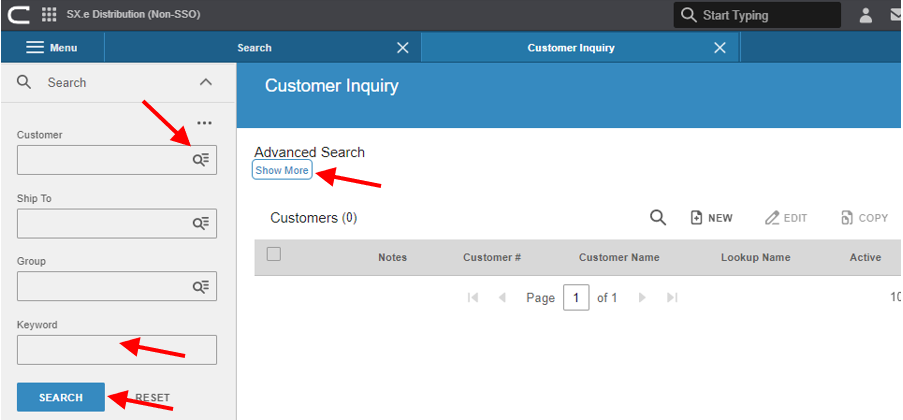Switch to the Customer Inquiry tab
Screen dimensions: 903x420
pyautogui.click(x=571, y=48)
